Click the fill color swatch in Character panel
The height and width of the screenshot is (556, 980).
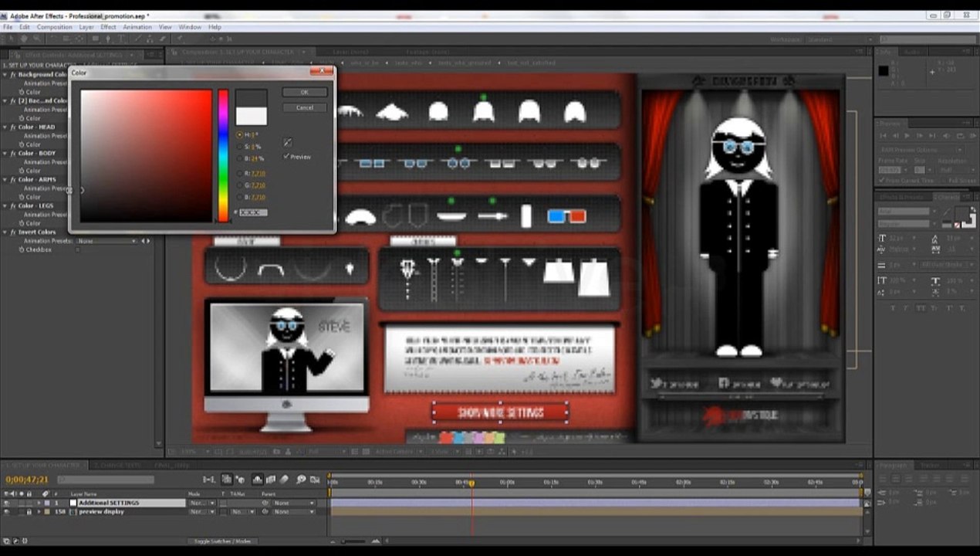tap(961, 213)
